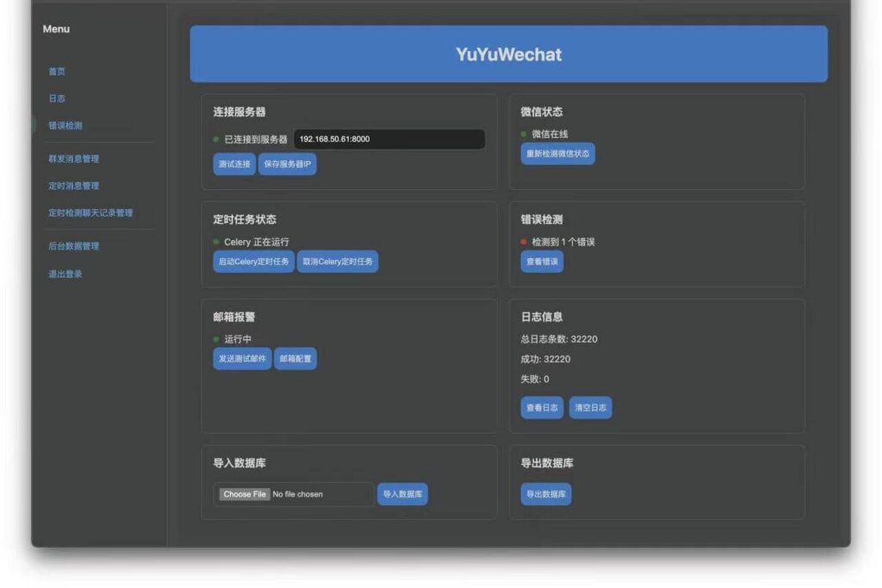Click the 成功: 32220 text
The image size is (882, 588).
pyautogui.click(x=545, y=359)
